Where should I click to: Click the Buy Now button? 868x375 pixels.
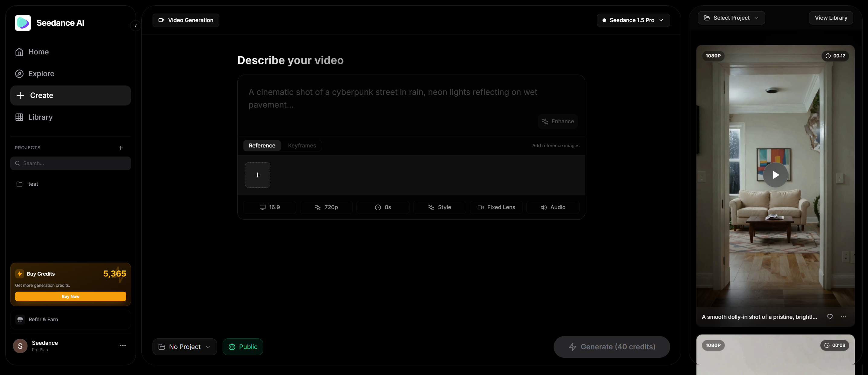click(70, 296)
